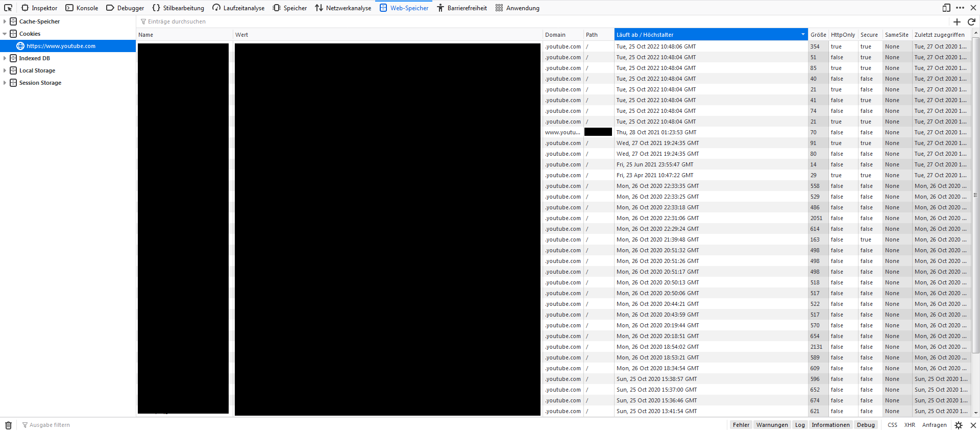The height and width of the screenshot is (432, 980).
Task: Sort by Zuletzt zugegriffen column header
Action: tap(941, 35)
